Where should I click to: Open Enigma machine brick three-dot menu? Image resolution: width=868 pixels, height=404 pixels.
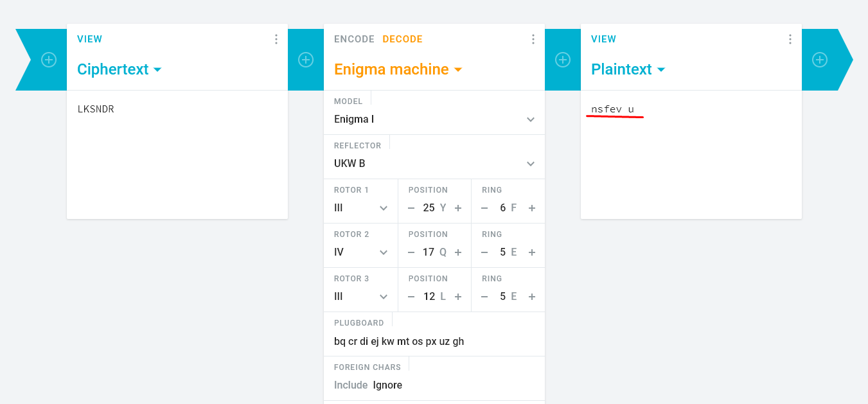click(533, 39)
